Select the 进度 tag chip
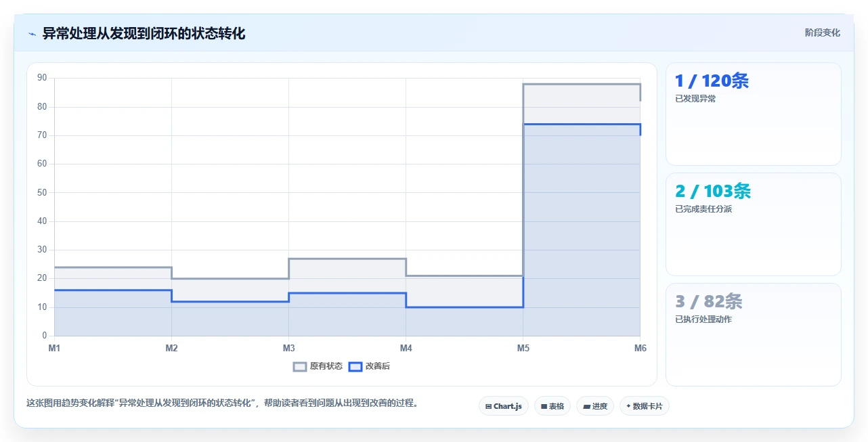The width and height of the screenshot is (868, 442). pyautogui.click(x=595, y=406)
